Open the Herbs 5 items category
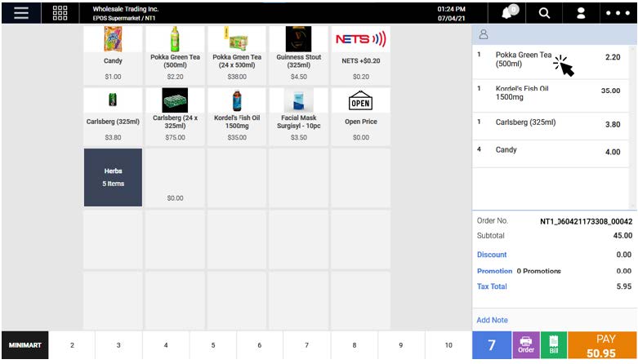Viewport: 638px width, 364px height. click(113, 177)
